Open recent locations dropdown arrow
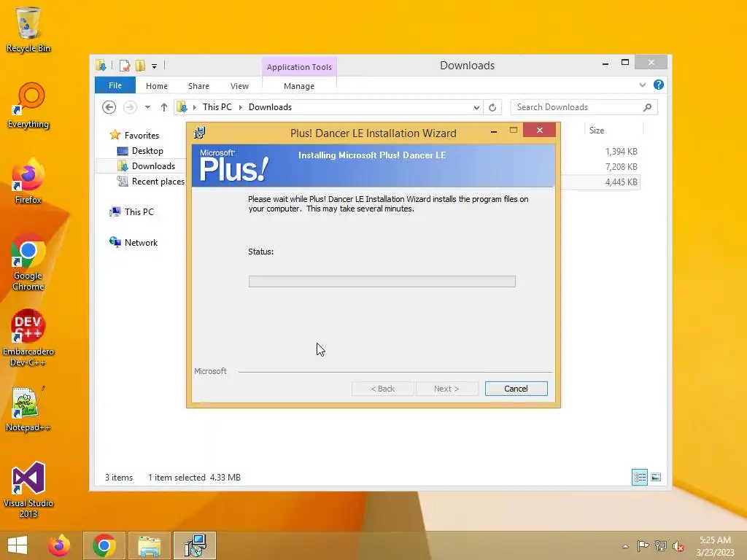 [147, 107]
